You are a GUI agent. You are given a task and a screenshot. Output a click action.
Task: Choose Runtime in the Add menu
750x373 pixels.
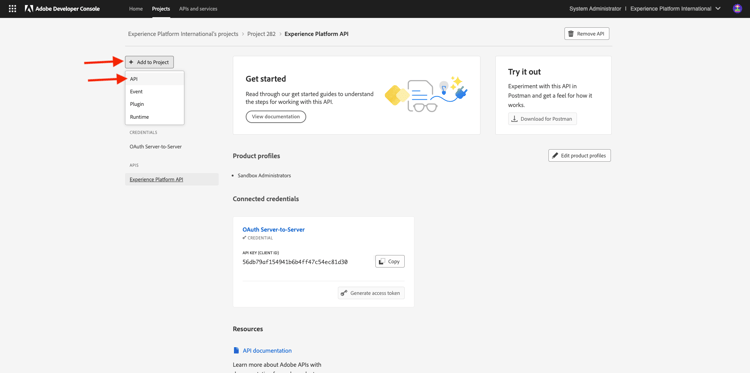coord(154,117)
